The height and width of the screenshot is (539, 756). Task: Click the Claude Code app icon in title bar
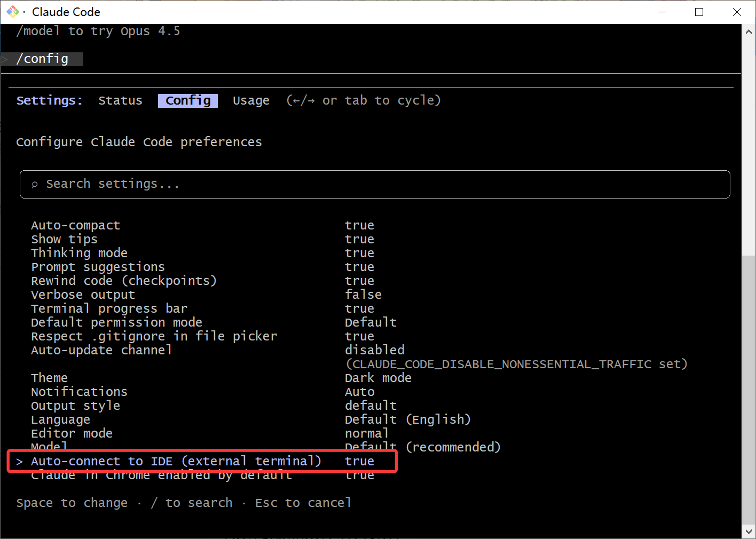(x=12, y=12)
